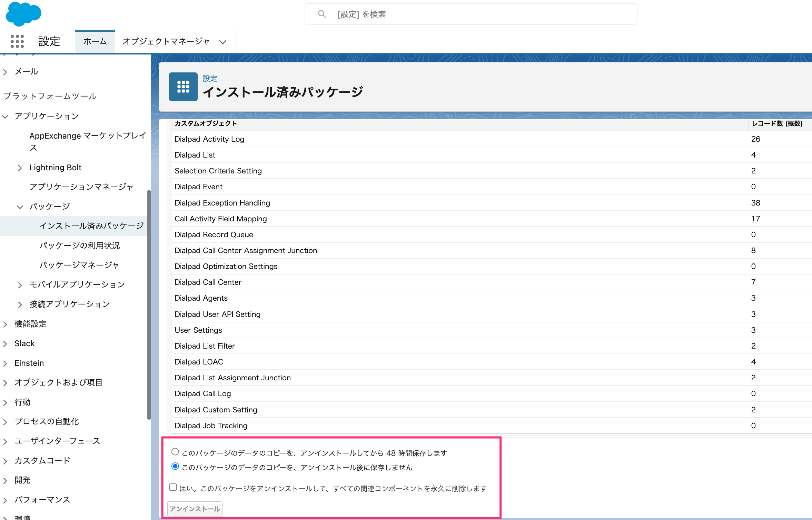Select インストール済みパッケージ in the sidebar

tap(91, 226)
